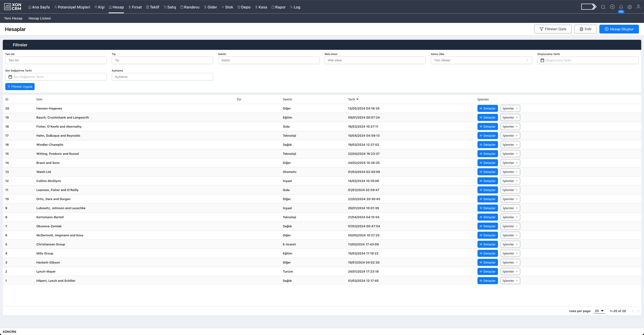Open Teklif menu
Screen dimensions: 644x335
click(x=152, y=7)
